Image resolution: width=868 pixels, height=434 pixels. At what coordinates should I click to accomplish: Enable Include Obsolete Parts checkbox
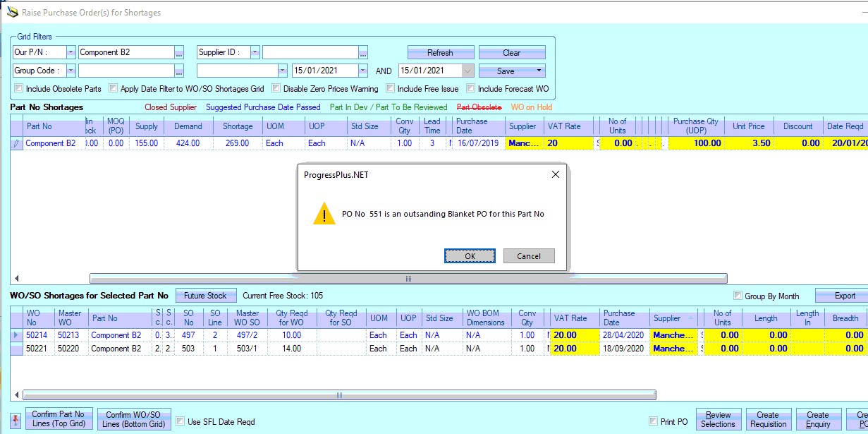click(x=18, y=89)
